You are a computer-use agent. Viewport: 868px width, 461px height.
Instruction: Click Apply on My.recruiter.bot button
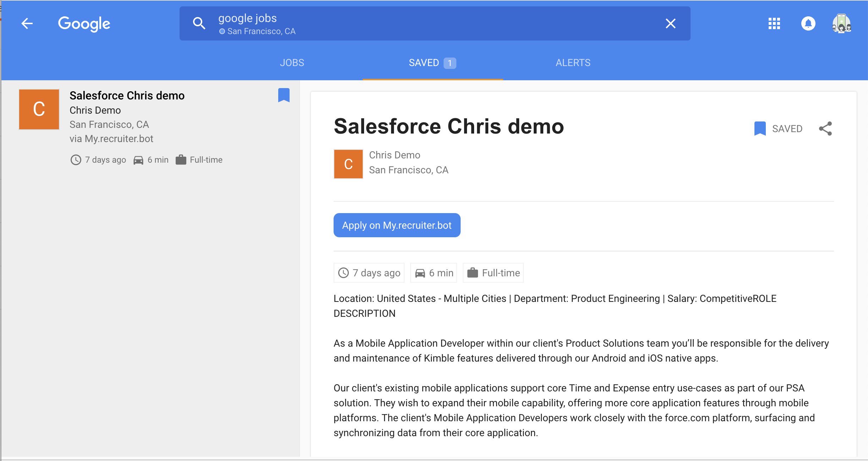tap(397, 225)
